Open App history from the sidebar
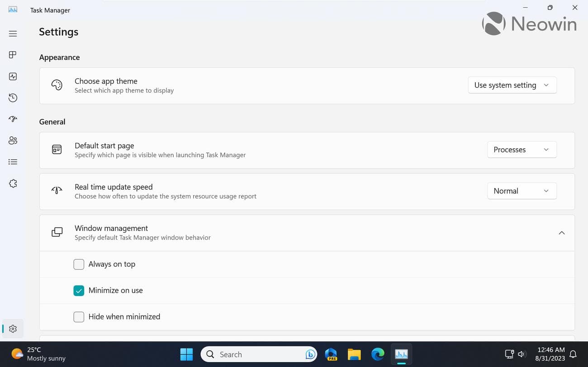588x367 pixels. [13, 98]
